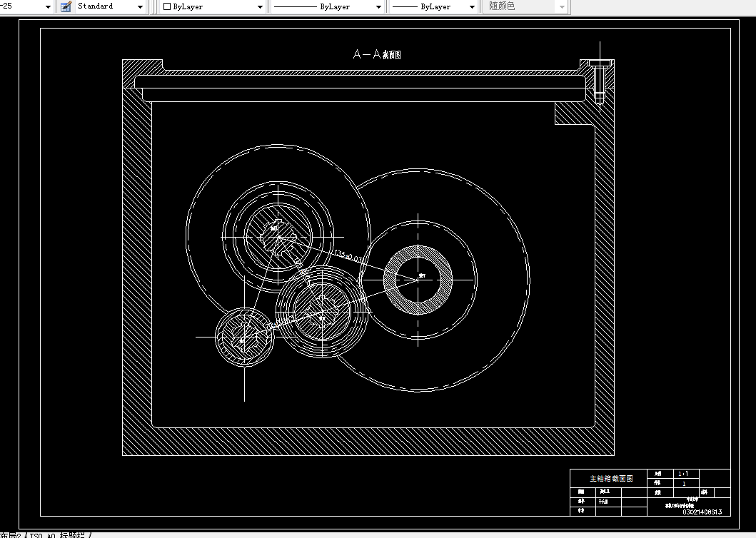Select the hatched hollow shaft ring
Viewport: 756px width, 538px height.
click(x=418, y=280)
